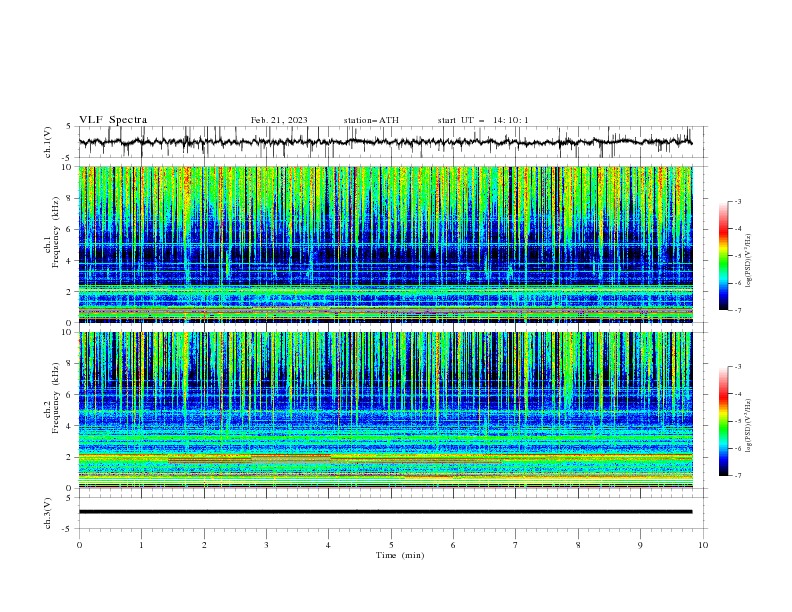Viewport: 792px width, 612px height.
Task: Click the "-7" label on the ch.2 colorbar
Action: pyautogui.click(x=738, y=476)
